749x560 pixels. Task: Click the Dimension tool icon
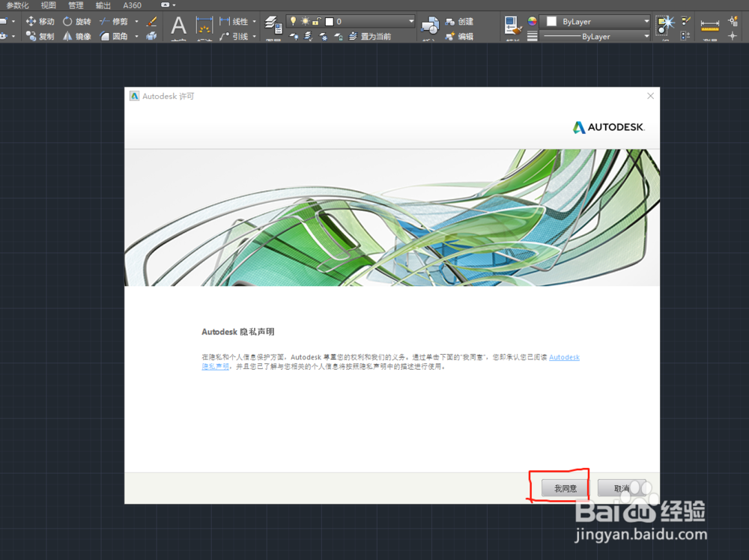(x=204, y=26)
